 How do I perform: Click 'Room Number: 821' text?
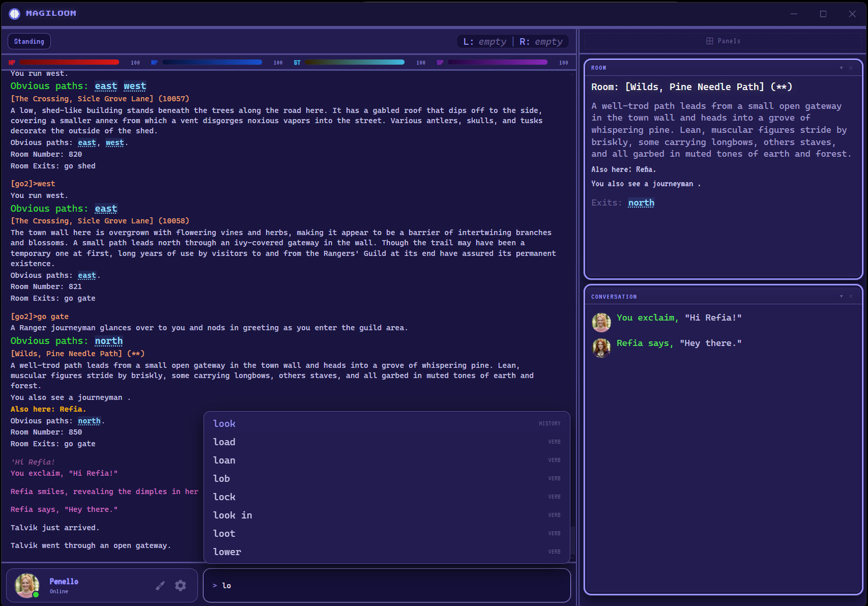[x=46, y=286]
